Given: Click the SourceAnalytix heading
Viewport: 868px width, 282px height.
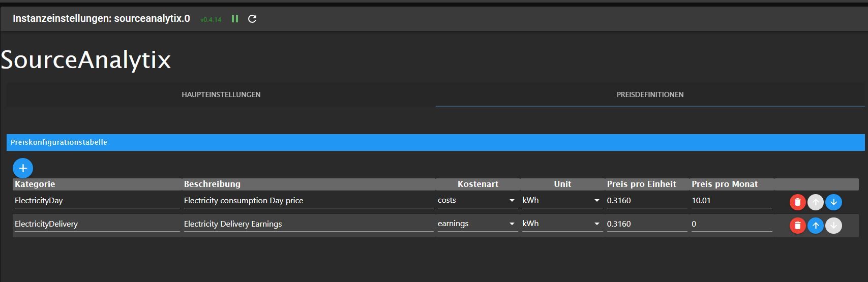Looking at the screenshot, I should pyautogui.click(x=86, y=60).
